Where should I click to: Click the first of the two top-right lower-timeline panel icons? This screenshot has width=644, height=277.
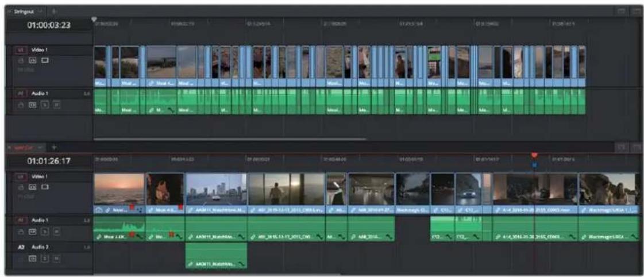pyautogui.click(x=623, y=148)
